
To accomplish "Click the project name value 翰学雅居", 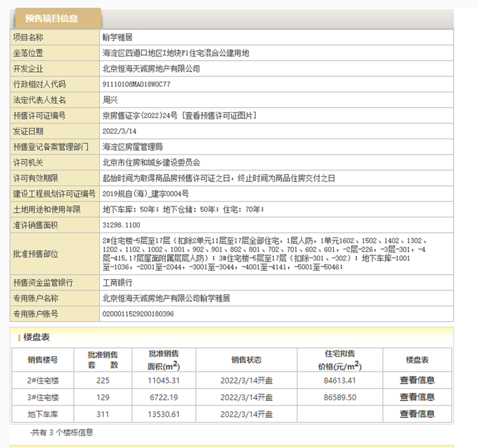I will (x=114, y=38).
